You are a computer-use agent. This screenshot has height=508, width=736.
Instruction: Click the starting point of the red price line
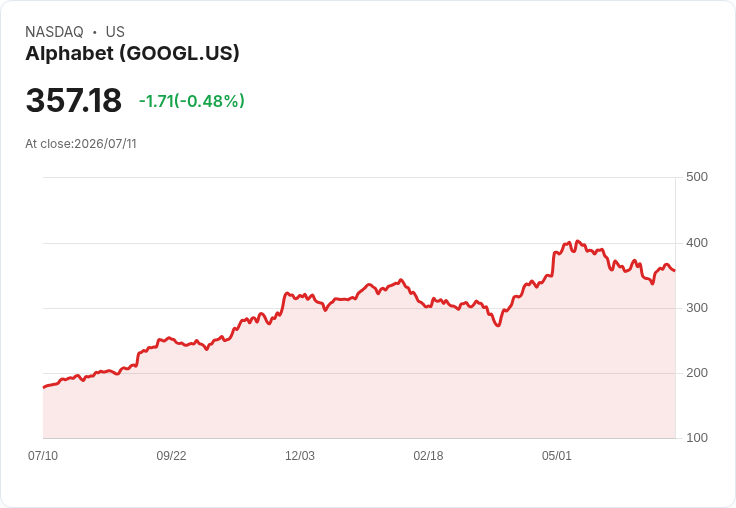44,387
